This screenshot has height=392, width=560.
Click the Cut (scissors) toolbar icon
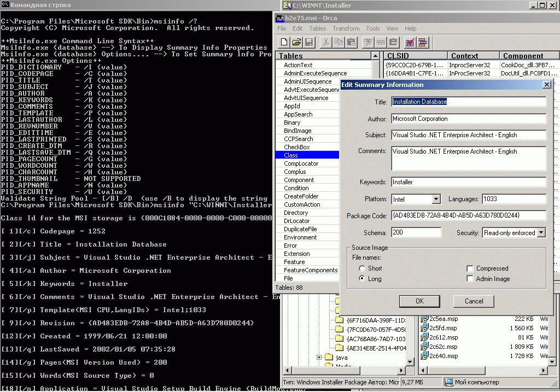click(x=326, y=43)
